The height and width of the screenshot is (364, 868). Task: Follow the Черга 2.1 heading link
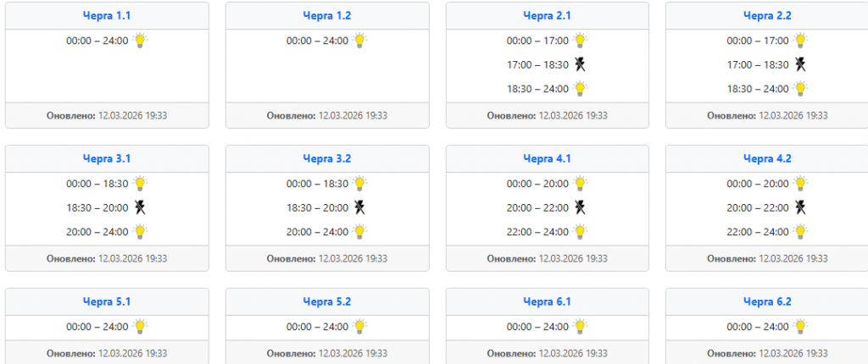point(547,15)
